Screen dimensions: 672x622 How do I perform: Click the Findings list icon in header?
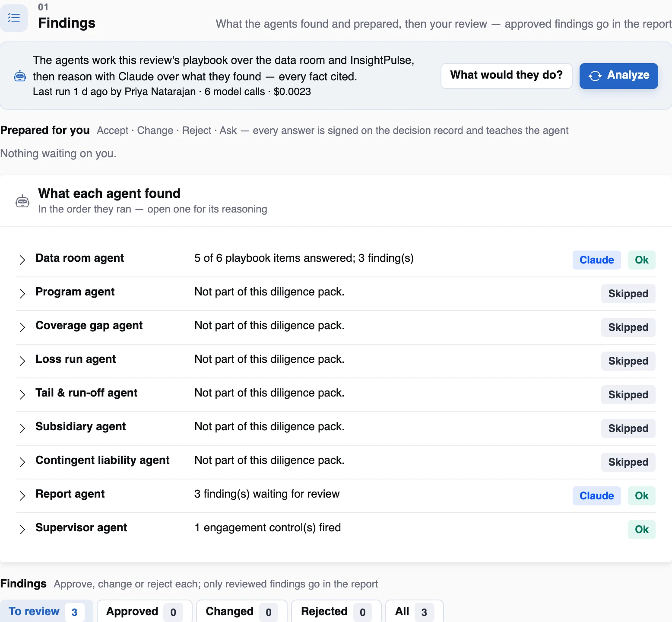14,18
